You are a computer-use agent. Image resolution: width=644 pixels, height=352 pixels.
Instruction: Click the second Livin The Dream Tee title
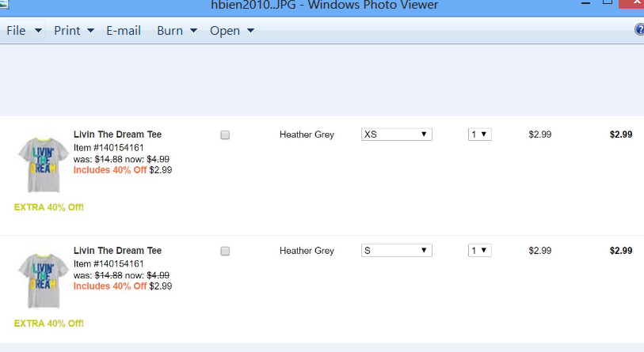[x=117, y=251]
